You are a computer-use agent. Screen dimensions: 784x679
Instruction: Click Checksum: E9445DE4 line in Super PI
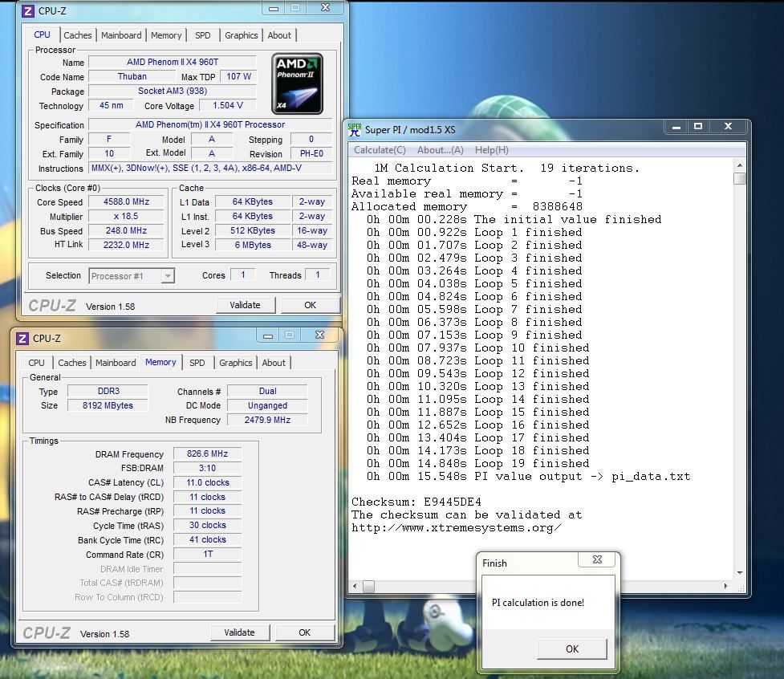point(416,502)
